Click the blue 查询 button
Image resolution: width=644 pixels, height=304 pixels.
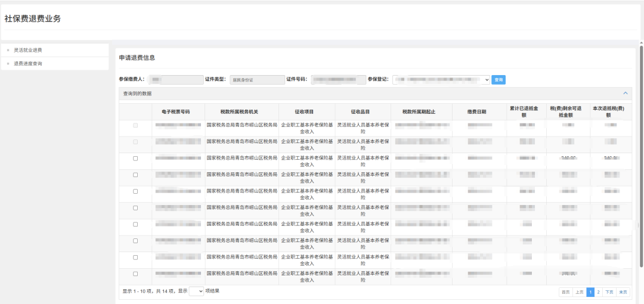[x=499, y=80]
